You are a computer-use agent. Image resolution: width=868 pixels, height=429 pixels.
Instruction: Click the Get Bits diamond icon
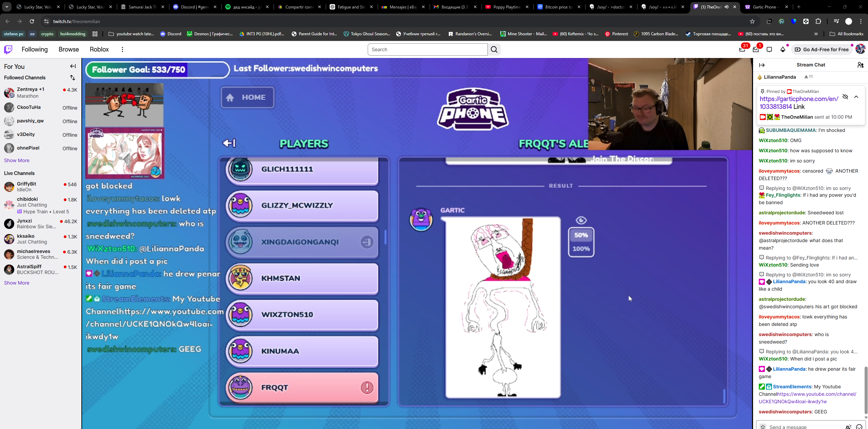point(783,50)
